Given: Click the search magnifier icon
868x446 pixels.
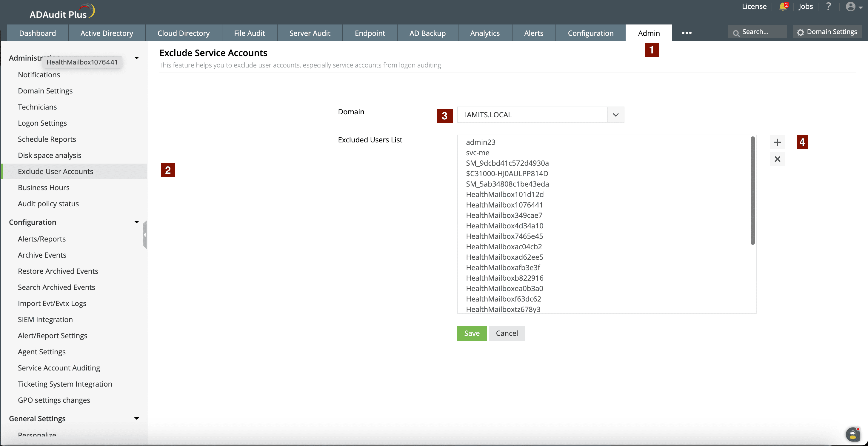Looking at the screenshot, I should (x=736, y=33).
